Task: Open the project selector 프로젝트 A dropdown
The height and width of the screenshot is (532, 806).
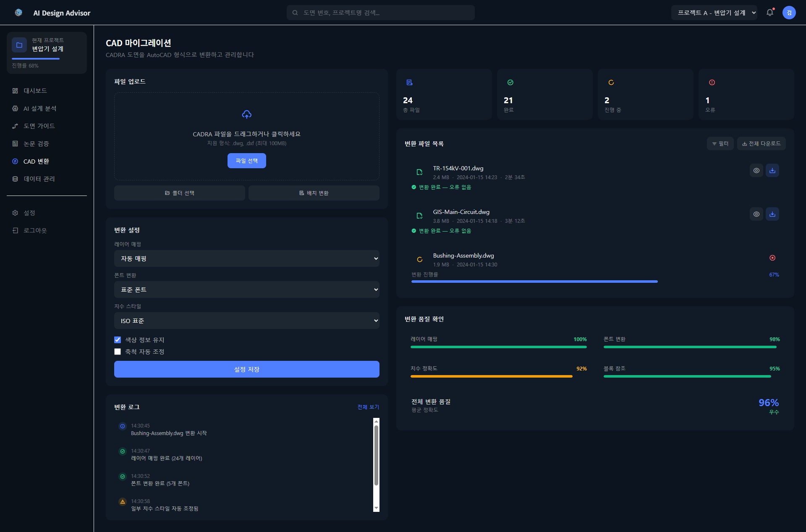Action: click(714, 13)
